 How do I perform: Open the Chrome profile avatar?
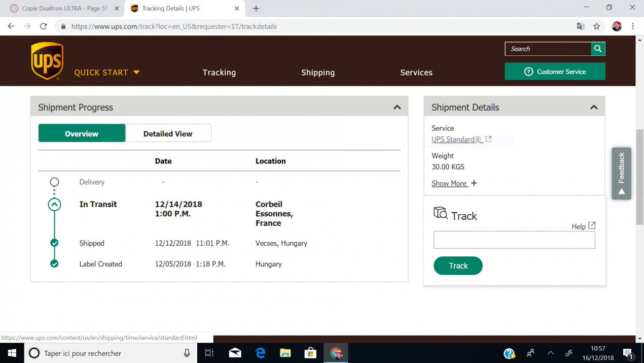[x=617, y=26]
